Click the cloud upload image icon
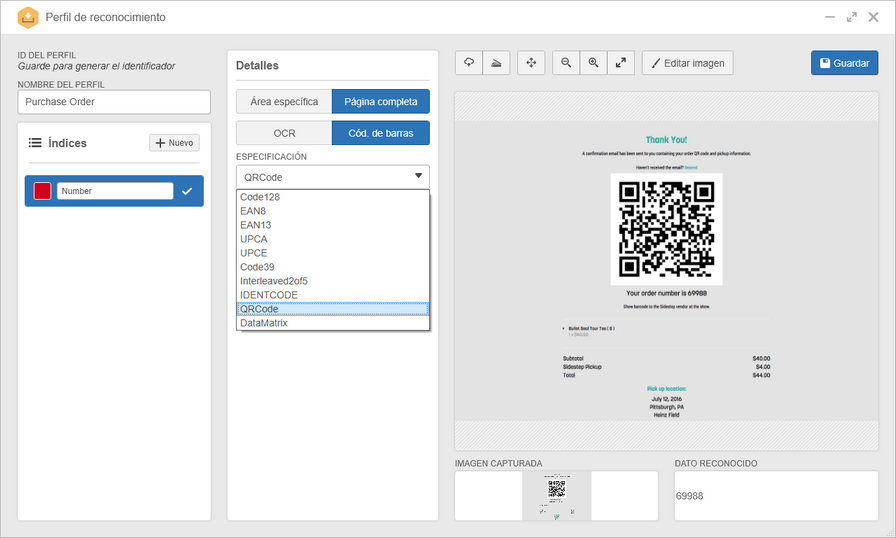The height and width of the screenshot is (538, 896). [x=469, y=63]
